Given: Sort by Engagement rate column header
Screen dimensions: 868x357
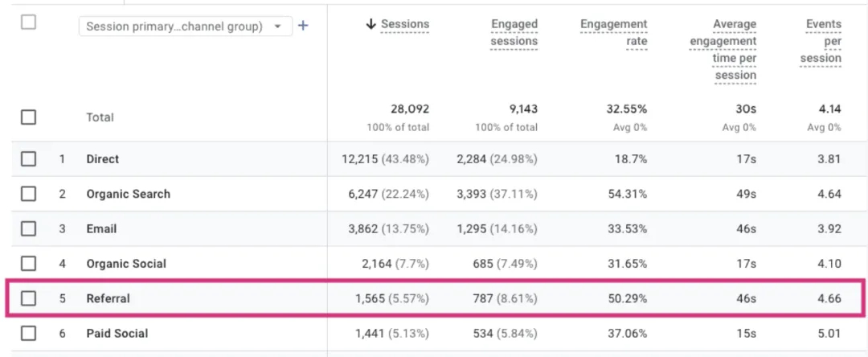Looking at the screenshot, I should (614, 33).
